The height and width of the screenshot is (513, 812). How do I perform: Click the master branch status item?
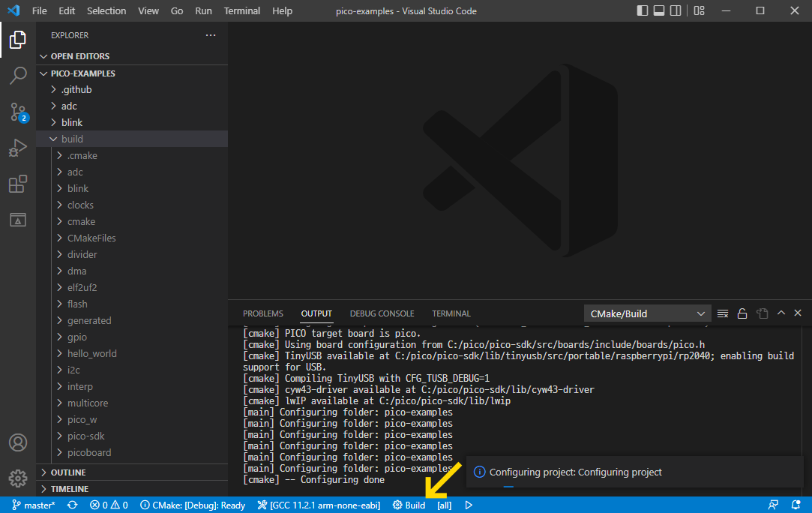tap(33, 505)
